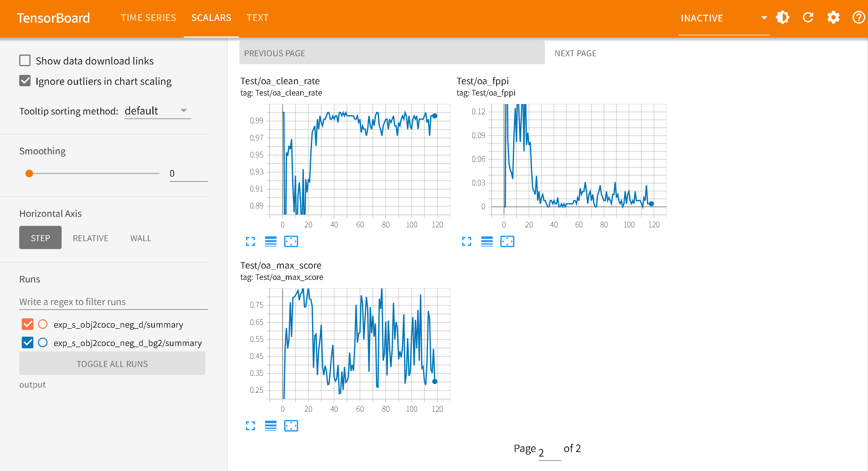Reload TensorBoard data with refresh icon
The height and width of the screenshot is (471, 868).
click(808, 18)
